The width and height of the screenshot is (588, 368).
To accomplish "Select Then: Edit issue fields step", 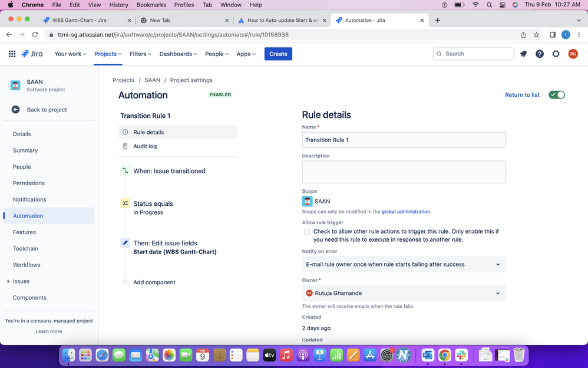I will point(165,243).
